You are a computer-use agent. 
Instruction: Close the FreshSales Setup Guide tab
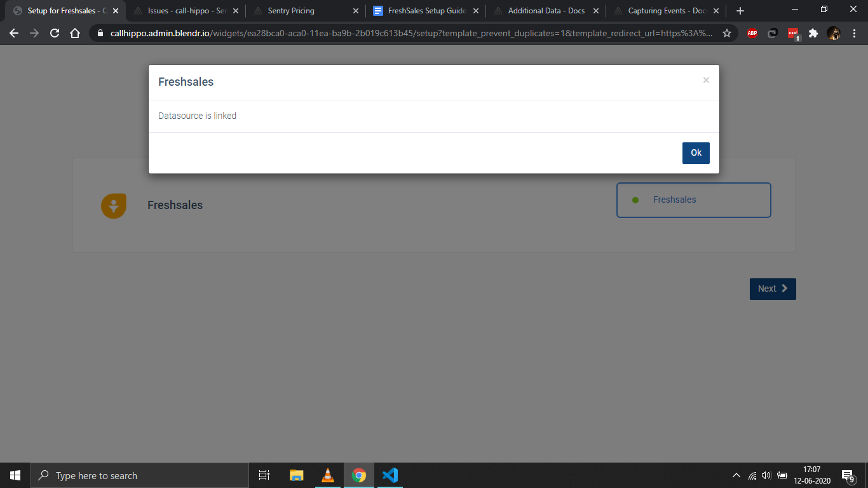[476, 11]
